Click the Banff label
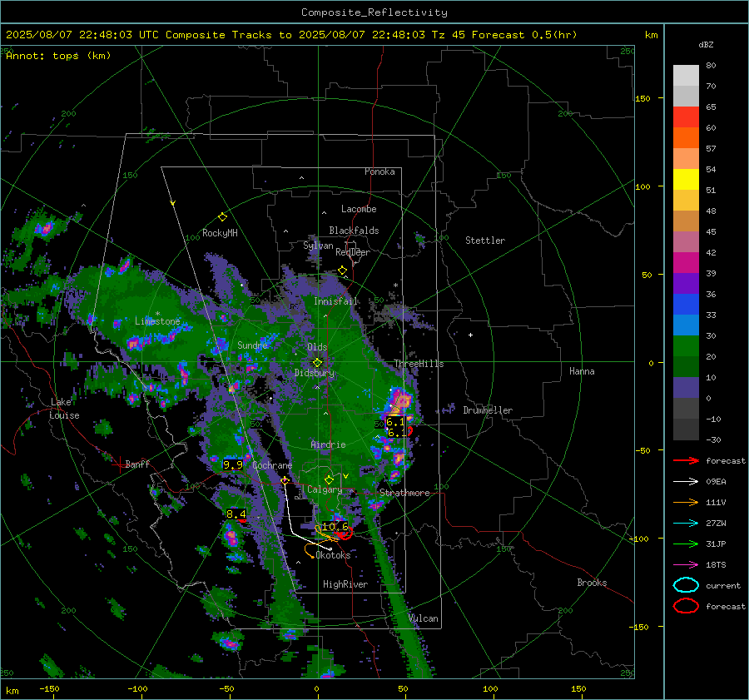The height and width of the screenshot is (700, 749). coord(137,464)
